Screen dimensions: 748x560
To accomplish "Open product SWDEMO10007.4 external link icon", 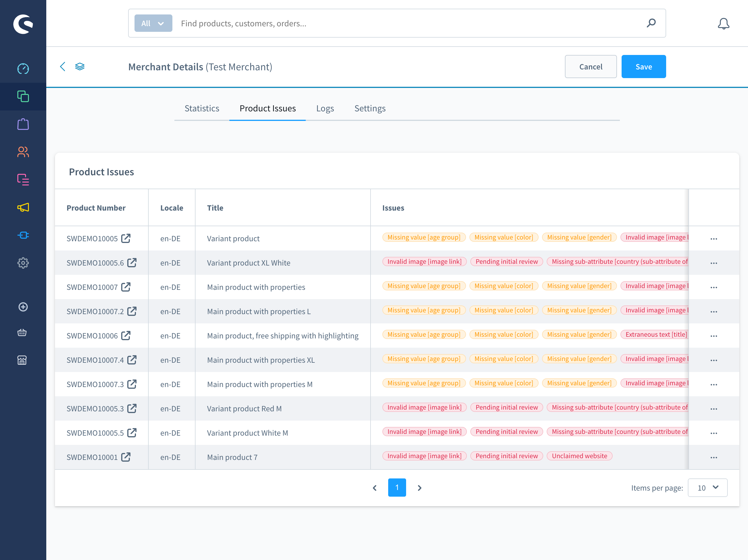I will (x=132, y=360).
